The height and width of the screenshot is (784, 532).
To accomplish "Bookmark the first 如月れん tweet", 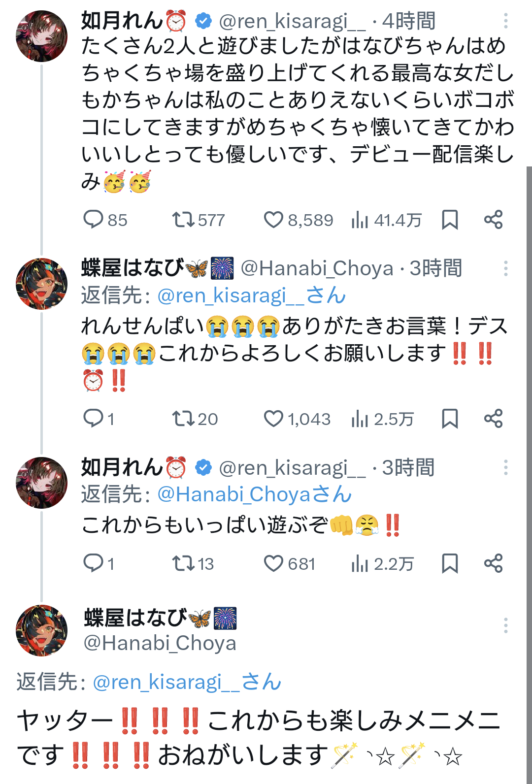I will point(450,220).
